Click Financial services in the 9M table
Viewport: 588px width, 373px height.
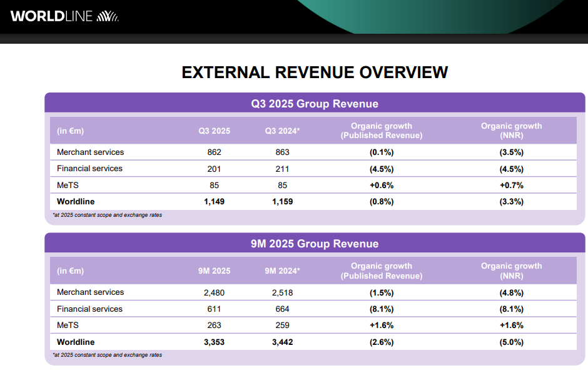[x=89, y=309]
